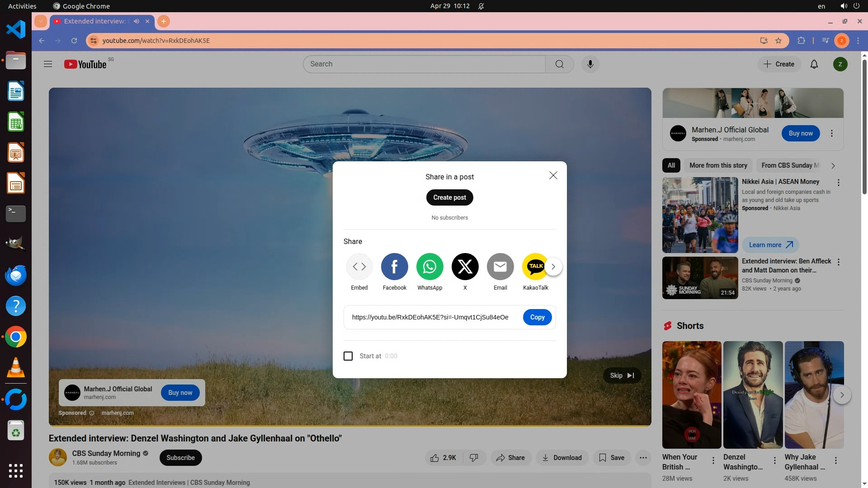Show more share options arrow

point(553,267)
